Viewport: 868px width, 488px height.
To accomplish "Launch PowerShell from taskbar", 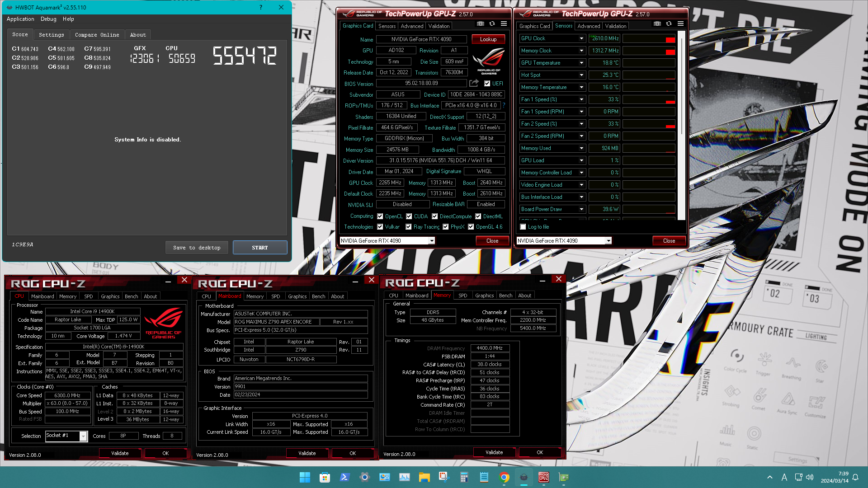I will coord(344,477).
